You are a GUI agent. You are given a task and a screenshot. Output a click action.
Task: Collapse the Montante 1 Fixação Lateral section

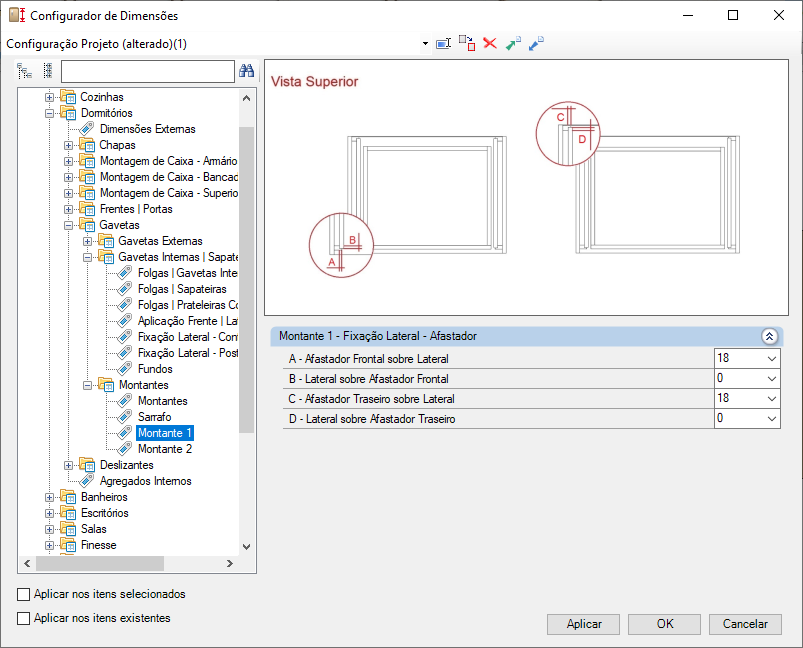tap(769, 337)
